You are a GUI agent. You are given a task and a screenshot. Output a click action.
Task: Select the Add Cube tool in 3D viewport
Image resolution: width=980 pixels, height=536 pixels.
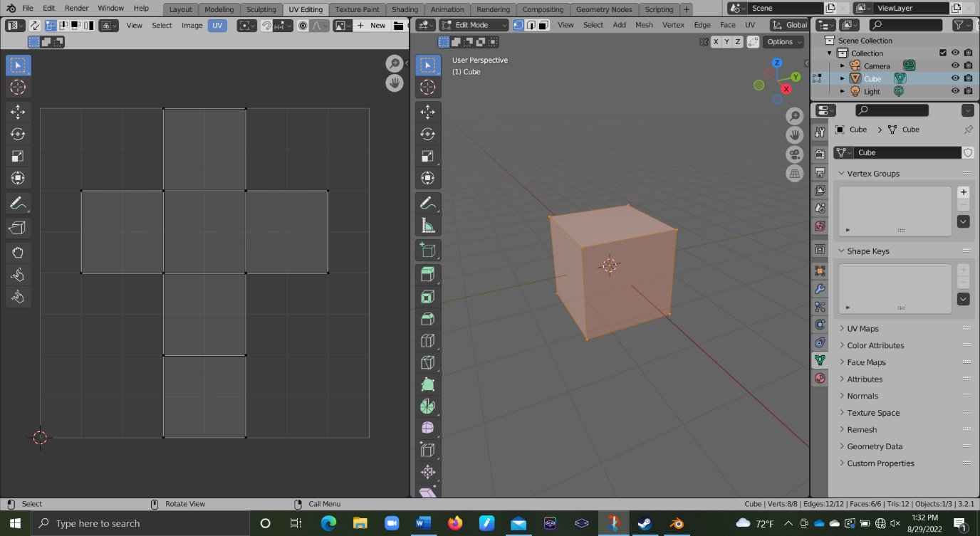428,250
